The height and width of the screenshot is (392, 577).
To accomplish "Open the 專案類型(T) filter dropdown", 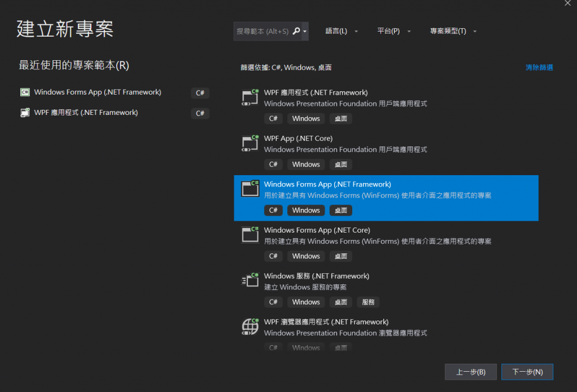I will (454, 31).
